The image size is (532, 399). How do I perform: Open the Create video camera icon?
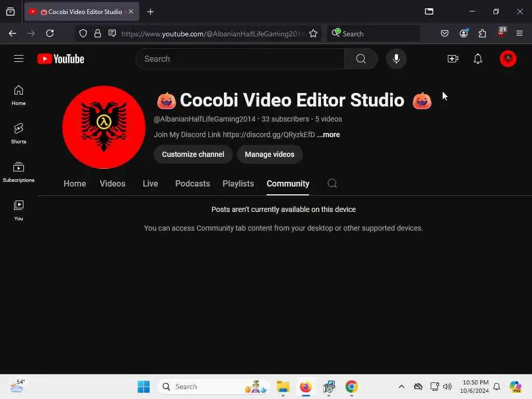(453, 59)
